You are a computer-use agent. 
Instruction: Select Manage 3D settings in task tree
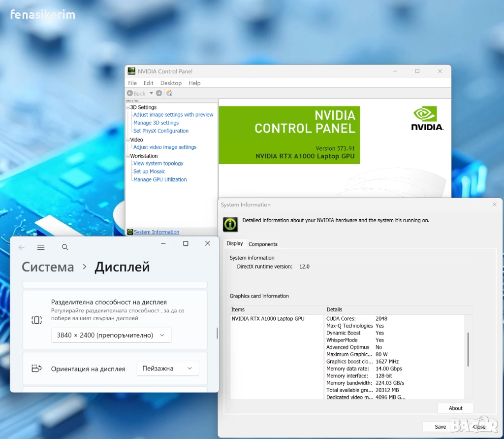(x=156, y=123)
